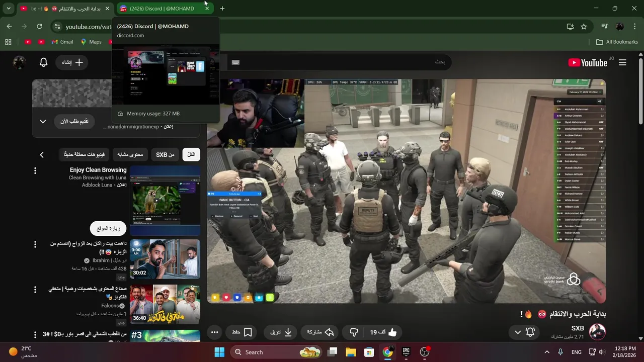Viewport: 644px width, 362px height.
Task: Open Windows Start menu
Action: point(219,352)
